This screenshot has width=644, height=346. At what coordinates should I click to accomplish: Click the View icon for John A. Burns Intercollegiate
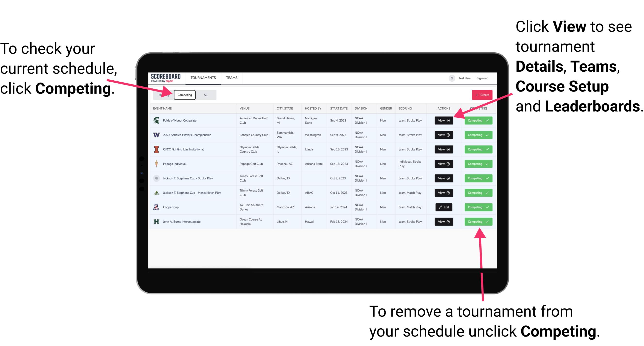click(443, 222)
